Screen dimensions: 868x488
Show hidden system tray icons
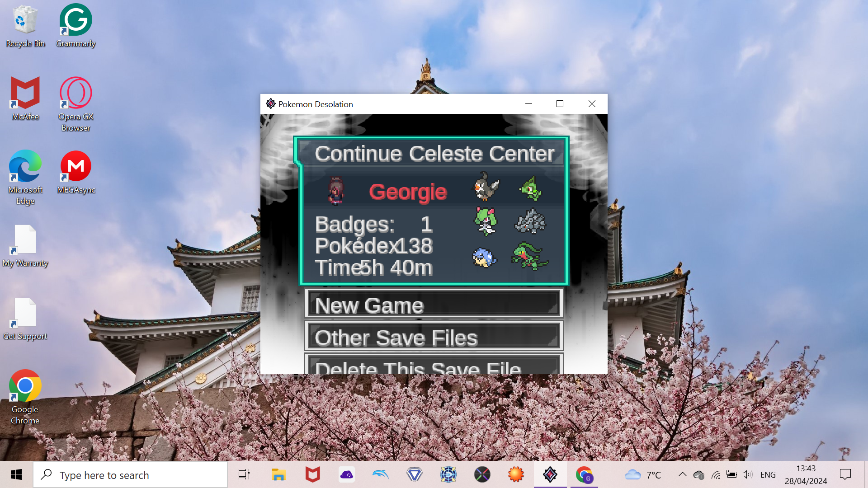pyautogui.click(x=683, y=474)
